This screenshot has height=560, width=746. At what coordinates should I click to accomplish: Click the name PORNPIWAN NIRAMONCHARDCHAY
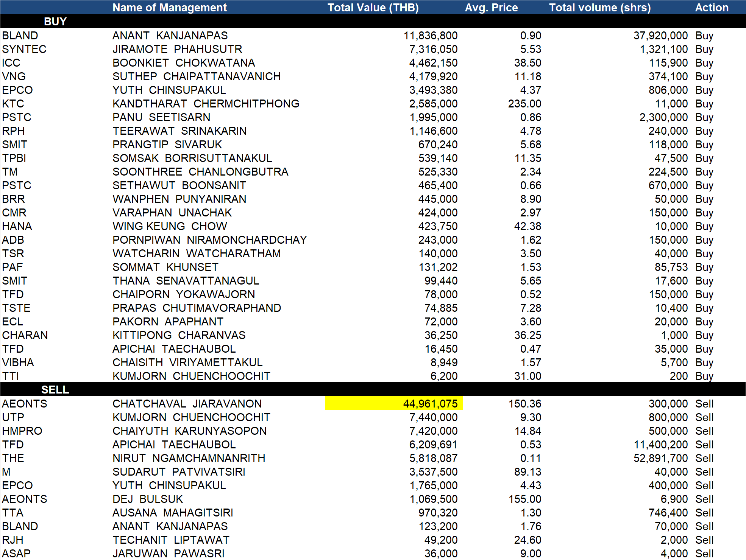pyautogui.click(x=210, y=240)
